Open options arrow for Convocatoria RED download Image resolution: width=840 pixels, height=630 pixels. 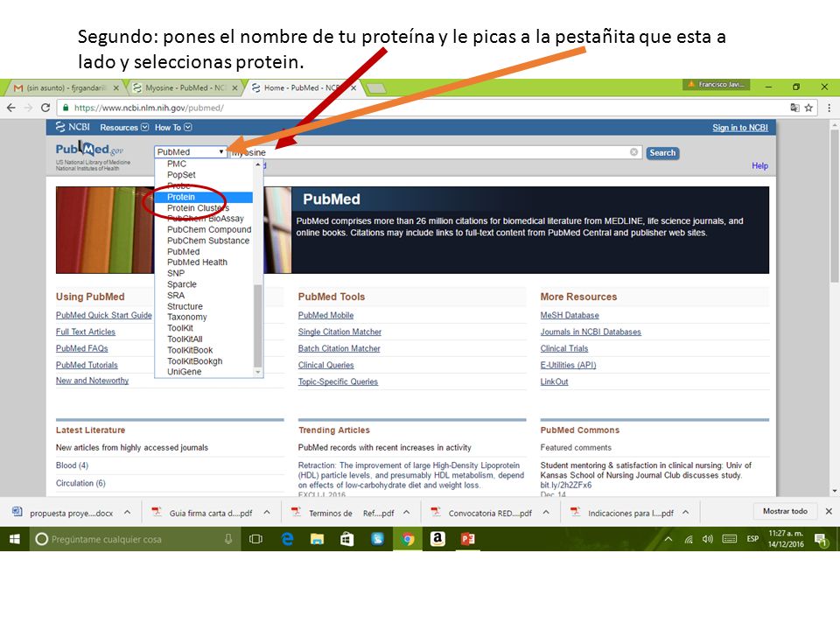(x=546, y=512)
